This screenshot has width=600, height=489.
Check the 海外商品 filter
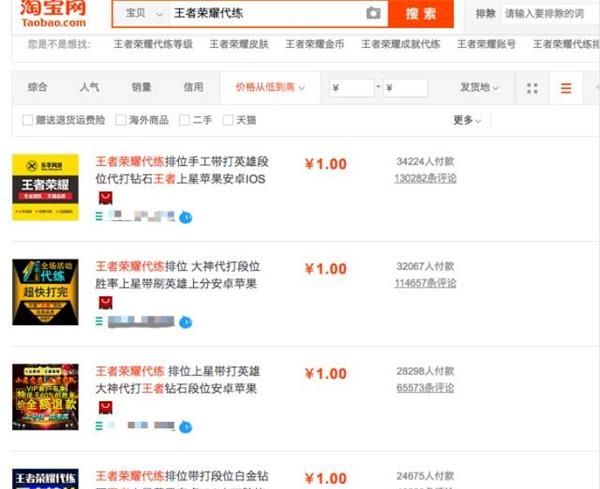click(x=121, y=120)
